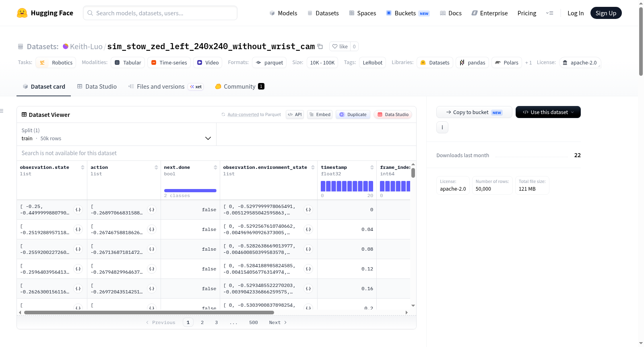Expand environment_state cell in timestamp 0.16 row
Image resolution: width=644 pixels, height=347 pixels.
(308, 289)
